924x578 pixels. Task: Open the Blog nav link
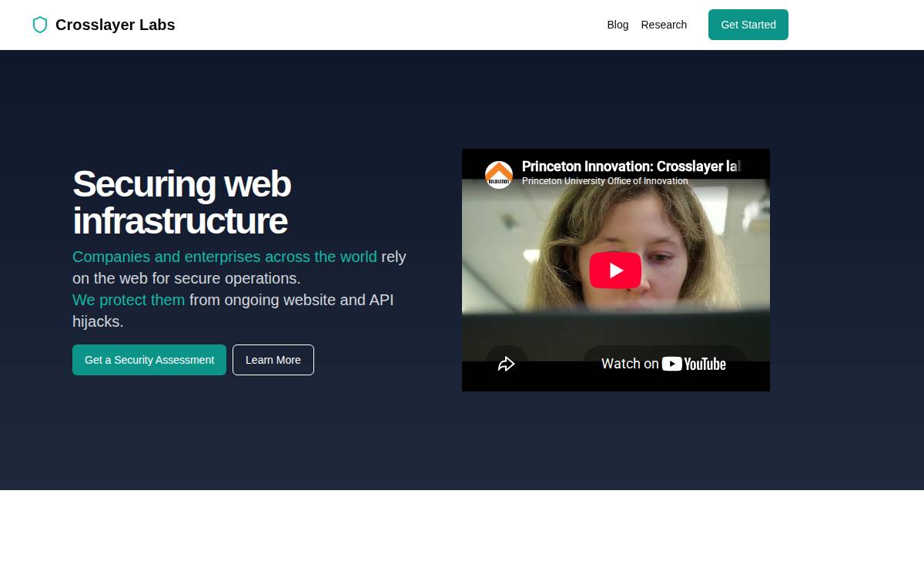[618, 25]
